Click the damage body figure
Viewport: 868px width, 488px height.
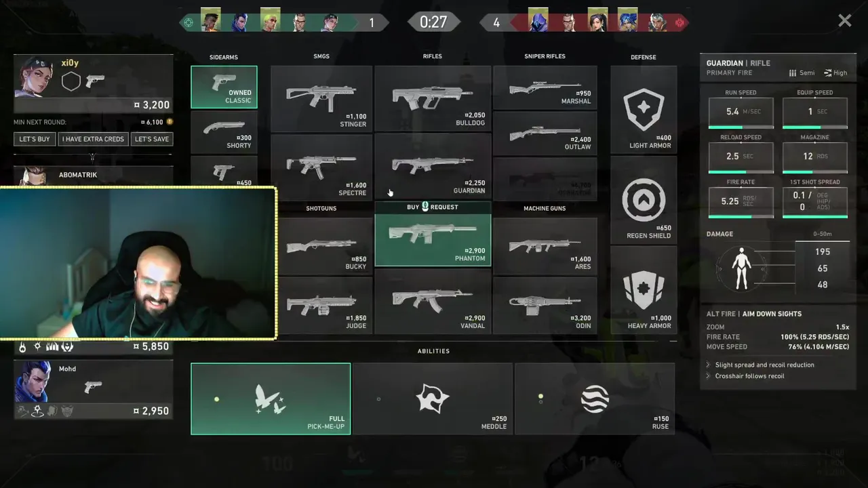click(743, 268)
